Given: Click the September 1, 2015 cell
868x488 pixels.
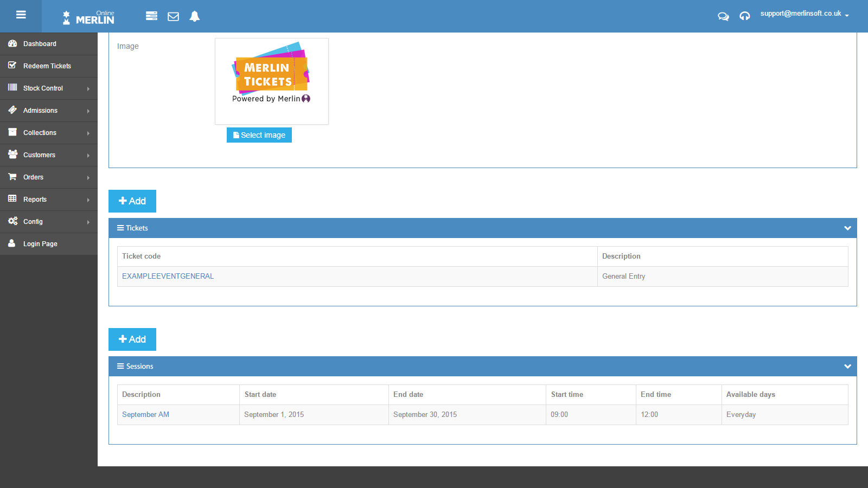Looking at the screenshot, I should pyautogui.click(x=314, y=414).
